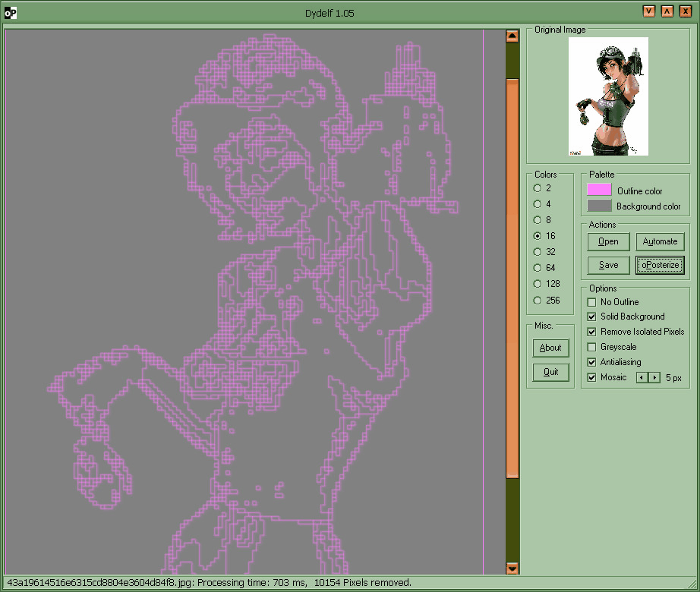Click the oP application icon in title bar
Screen dimensions: 700x592
[x=11, y=13]
